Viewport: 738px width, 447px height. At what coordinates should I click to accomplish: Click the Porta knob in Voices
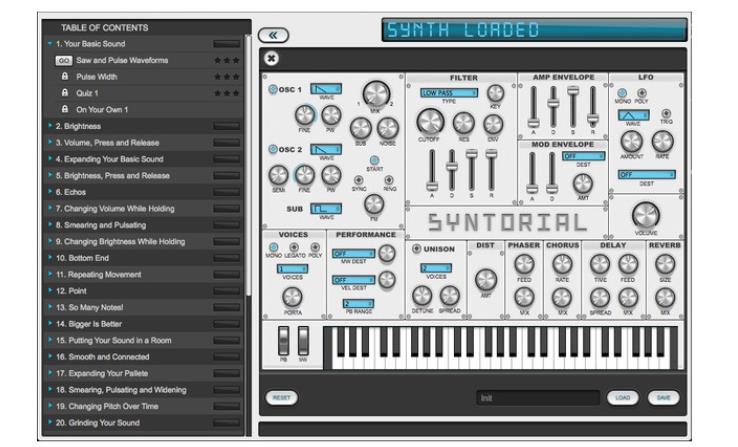(292, 297)
